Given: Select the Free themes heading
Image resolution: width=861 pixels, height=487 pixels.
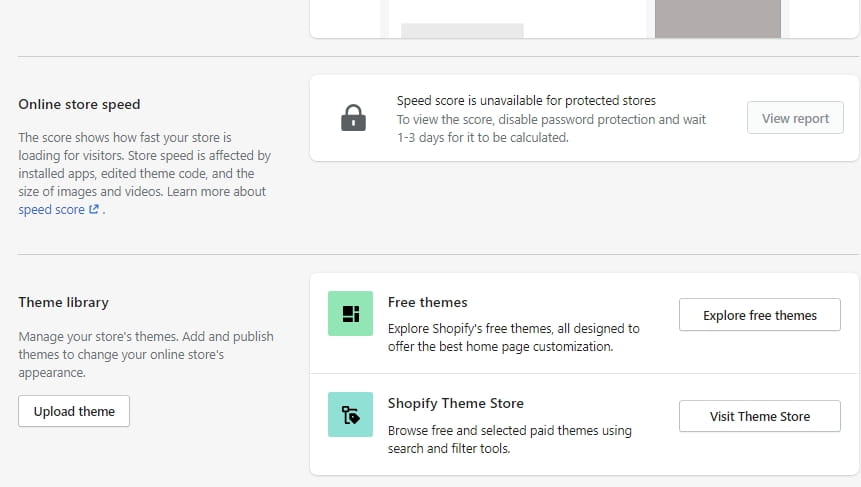Looking at the screenshot, I should (428, 302).
